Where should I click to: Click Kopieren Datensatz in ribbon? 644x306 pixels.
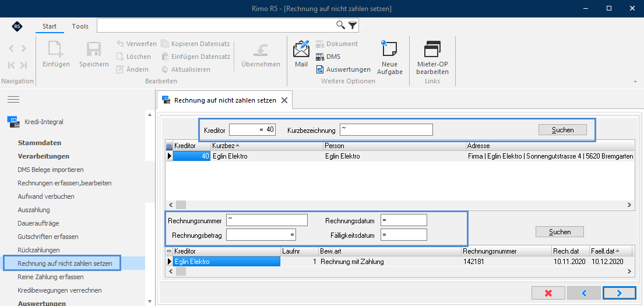[x=195, y=44]
